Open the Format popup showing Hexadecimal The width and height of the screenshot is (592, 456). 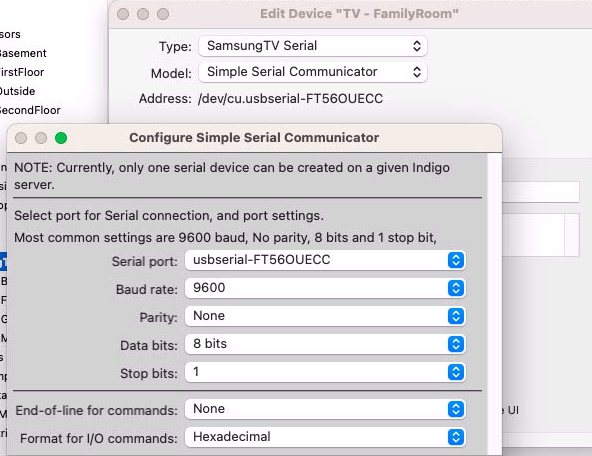pyautogui.click(x=325, y=437)
